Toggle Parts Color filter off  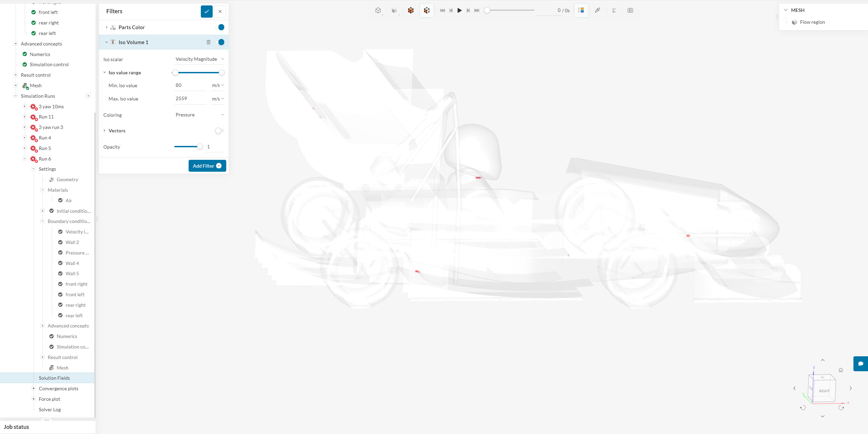(x=220, y=27)
